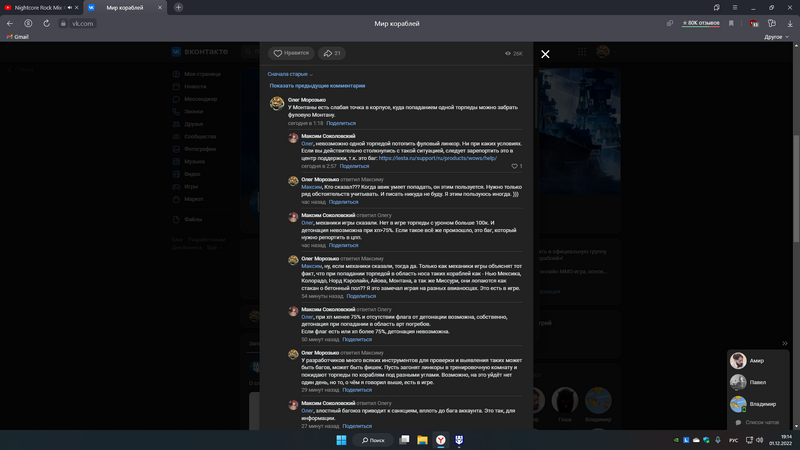Screen dimensions: 800x450
Task: Click Поделиться under the 54 минуты назад comment
Action: coord(361,296)
